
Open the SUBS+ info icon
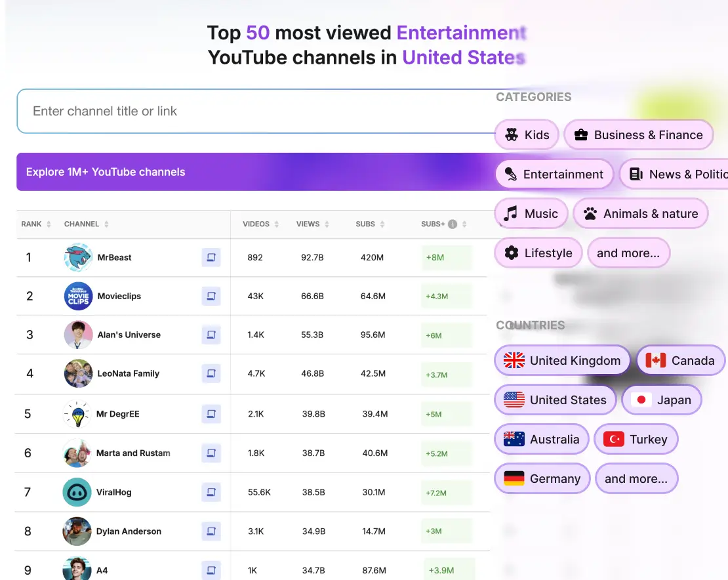click(453, 224)
